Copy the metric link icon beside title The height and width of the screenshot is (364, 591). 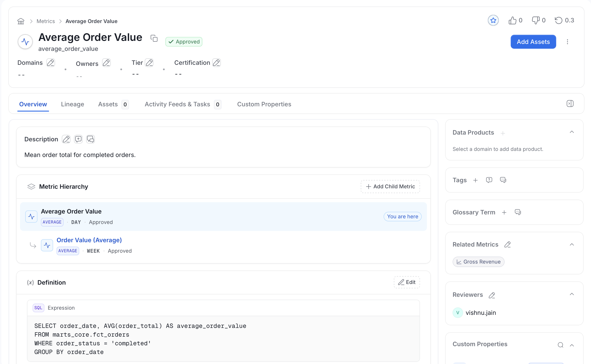click(154, 38)
